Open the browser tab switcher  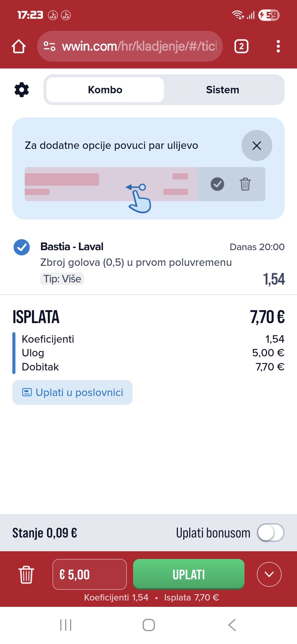[x=241, y=46]
